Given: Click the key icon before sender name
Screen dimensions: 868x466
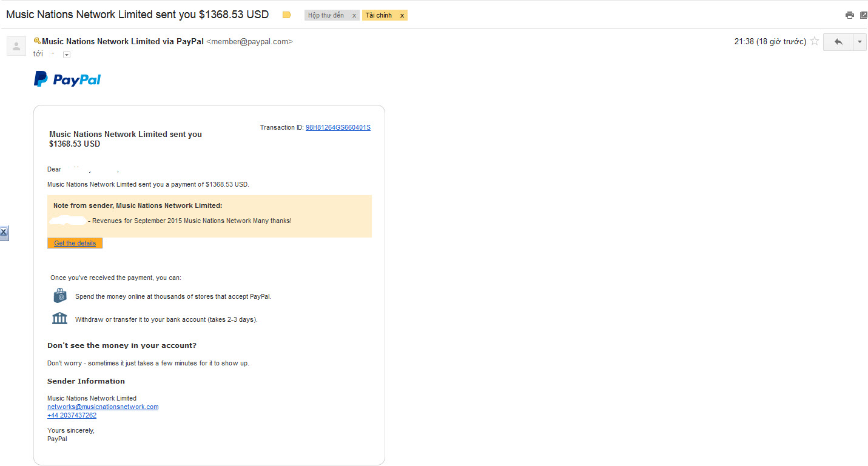Looking at the screenshot, I should pyautogui.click(x=37, y=41).
